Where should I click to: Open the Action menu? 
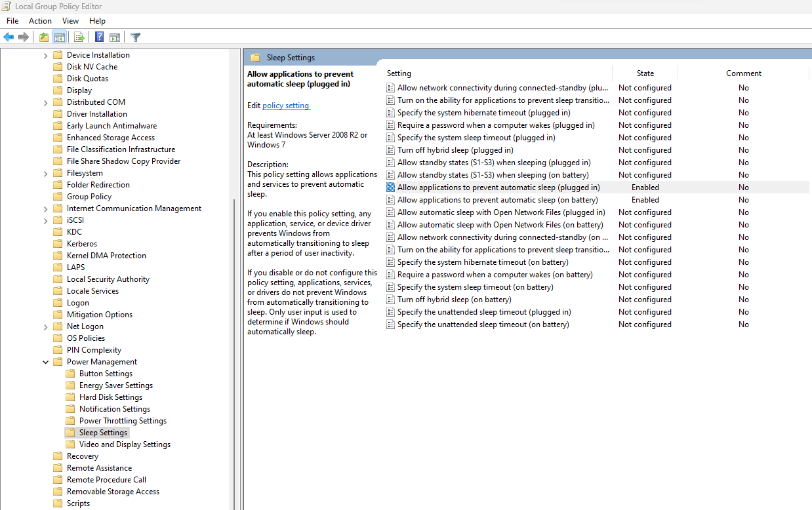click(x=40, y=21)
